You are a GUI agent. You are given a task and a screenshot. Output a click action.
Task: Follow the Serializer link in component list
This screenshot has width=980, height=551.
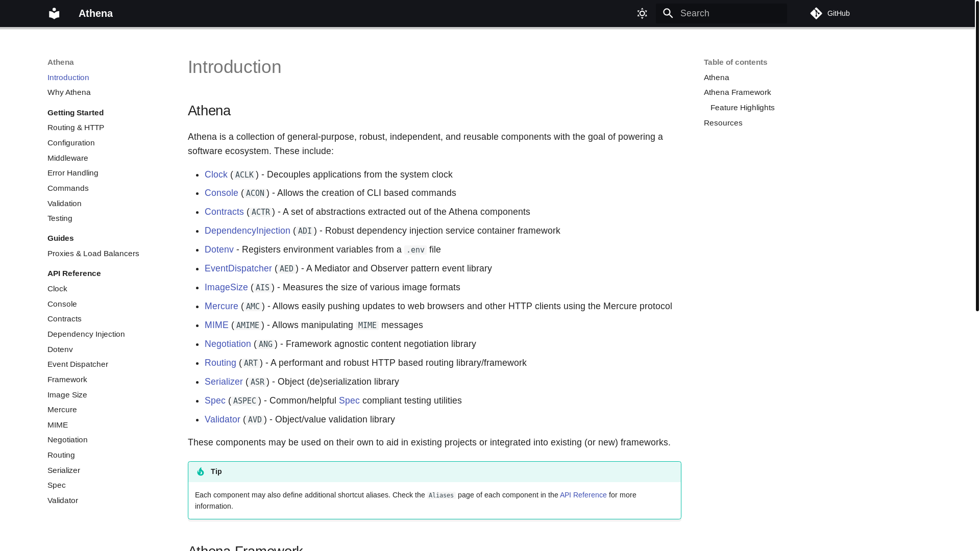pyautogui.click(x=224, y=382)
